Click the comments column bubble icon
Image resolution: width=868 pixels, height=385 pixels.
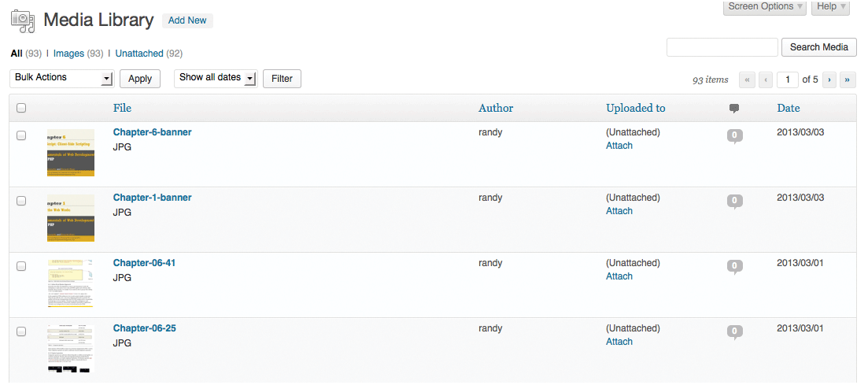tap(734, 109)
